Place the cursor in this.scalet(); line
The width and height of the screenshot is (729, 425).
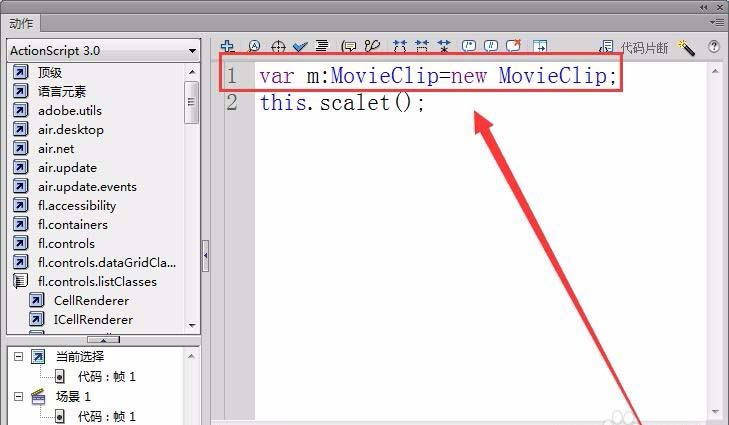(x=342, y=103)
